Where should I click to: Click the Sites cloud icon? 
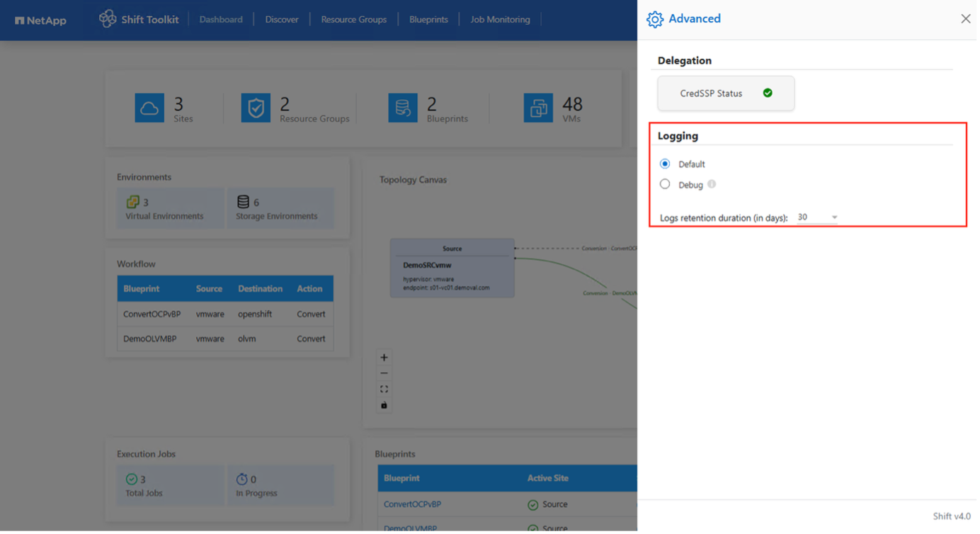pos(149,108)
